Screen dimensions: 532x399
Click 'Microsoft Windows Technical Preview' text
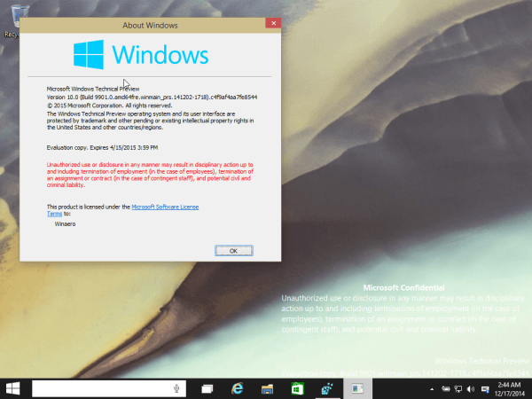(93, 89)
